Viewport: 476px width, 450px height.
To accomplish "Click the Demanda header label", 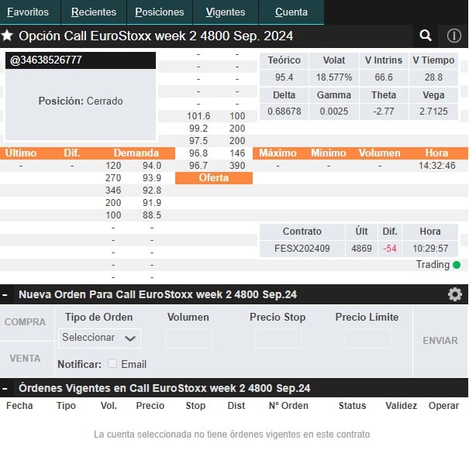I will point(138,155).
